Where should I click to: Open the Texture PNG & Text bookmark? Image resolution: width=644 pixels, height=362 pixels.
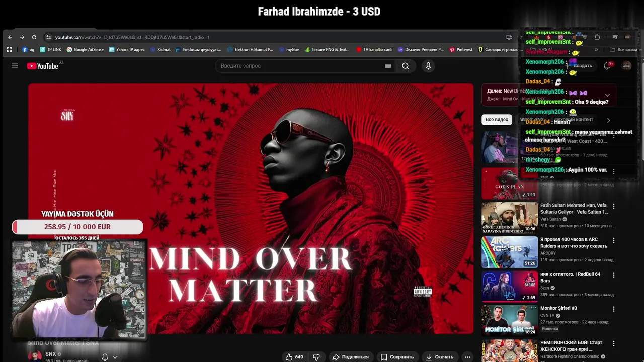coord(327,50)
